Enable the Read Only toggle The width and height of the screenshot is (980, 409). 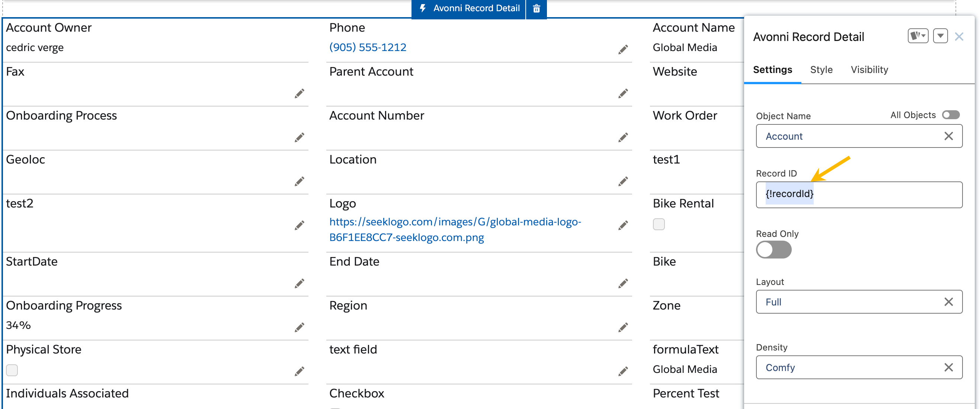(x=773, y=250)
